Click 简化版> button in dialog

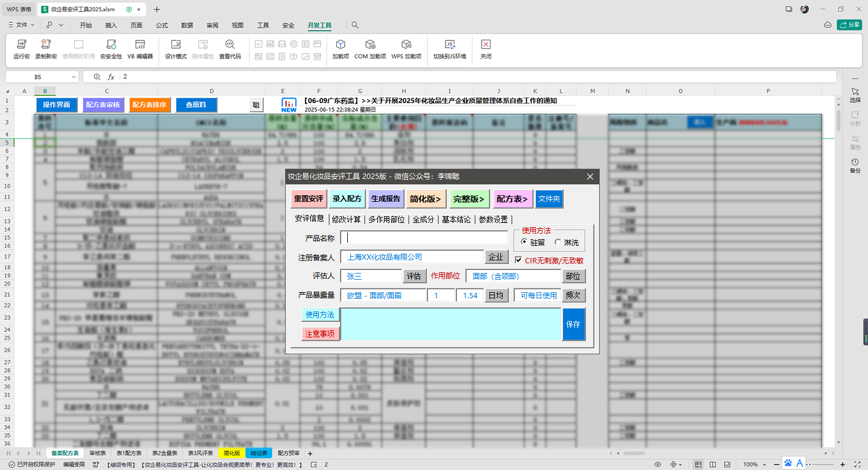[426, 199]
